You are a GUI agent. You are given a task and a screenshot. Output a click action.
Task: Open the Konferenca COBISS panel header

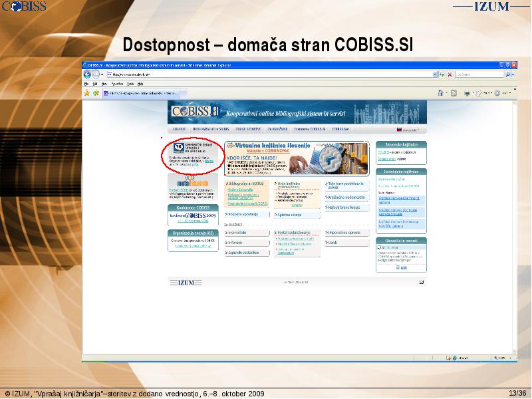(193, 207)
